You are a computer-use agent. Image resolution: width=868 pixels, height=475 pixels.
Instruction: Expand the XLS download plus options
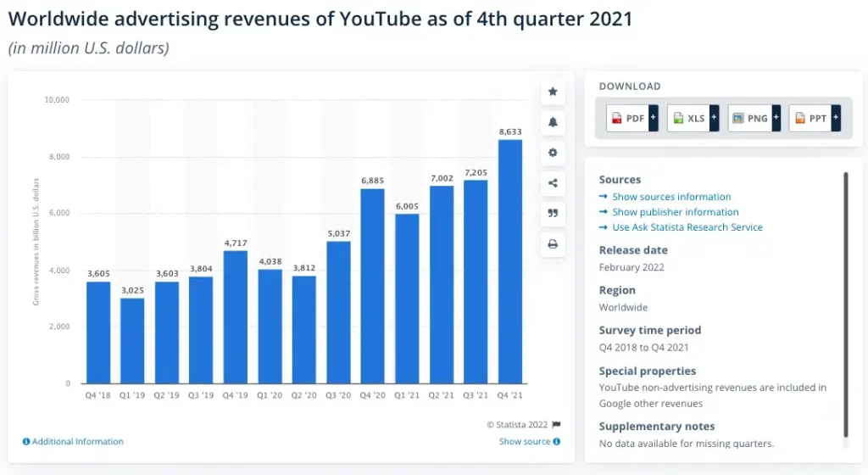click(714, 119)
